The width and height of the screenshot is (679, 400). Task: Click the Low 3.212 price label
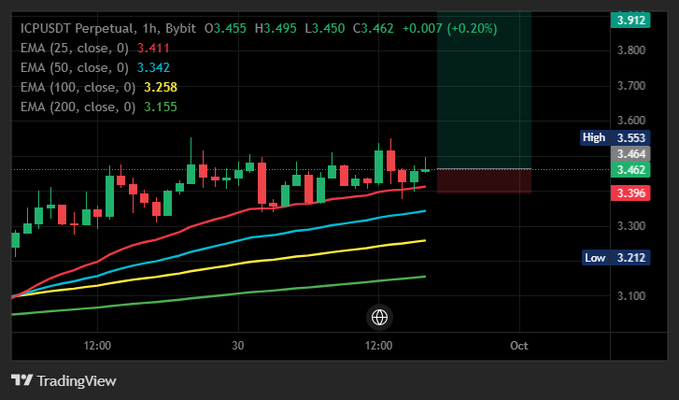[x=615, y=258]
